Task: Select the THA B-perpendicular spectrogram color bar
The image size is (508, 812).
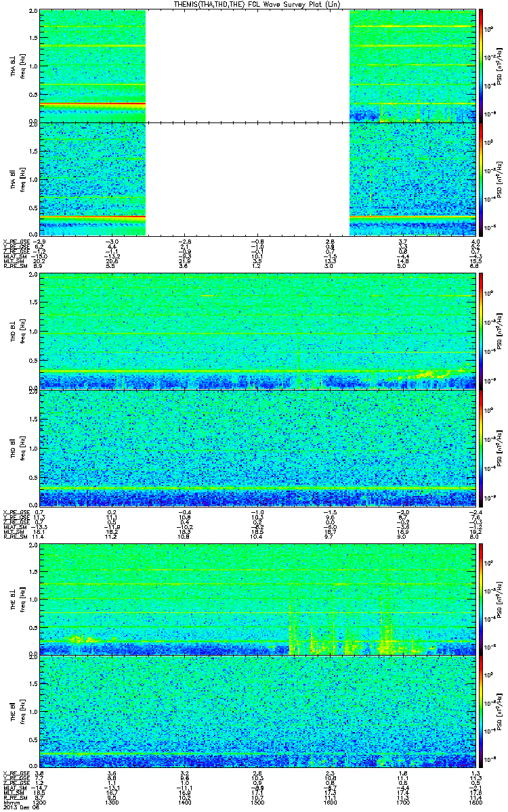Action: [482, 66]
